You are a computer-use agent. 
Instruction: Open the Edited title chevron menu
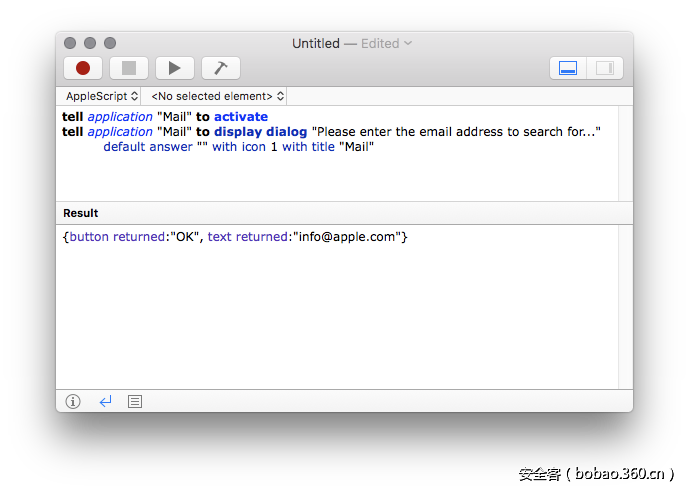(x=408, y=43)
